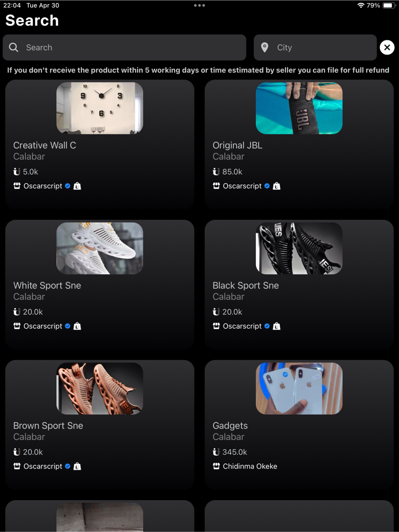Tap the store icon next to Chidinma Okeke
The image size is (399, 532).
tap(216, 466)
